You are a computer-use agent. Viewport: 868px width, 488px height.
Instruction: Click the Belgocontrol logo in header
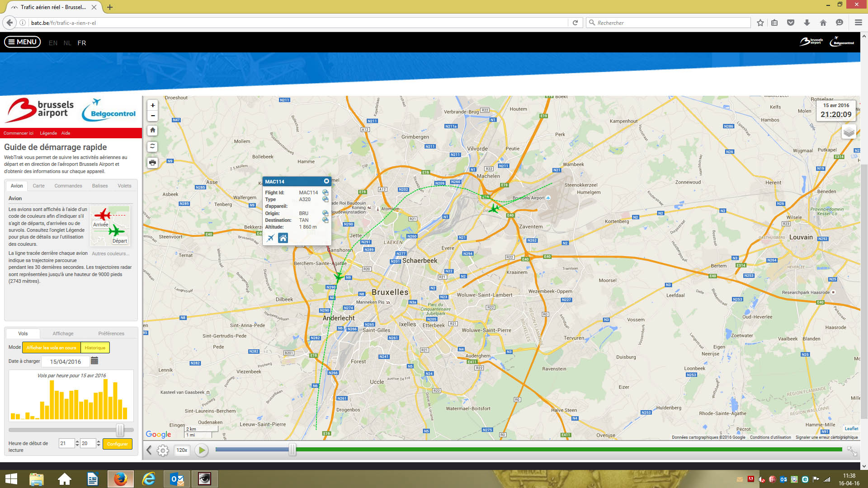[x=842, y=42]
